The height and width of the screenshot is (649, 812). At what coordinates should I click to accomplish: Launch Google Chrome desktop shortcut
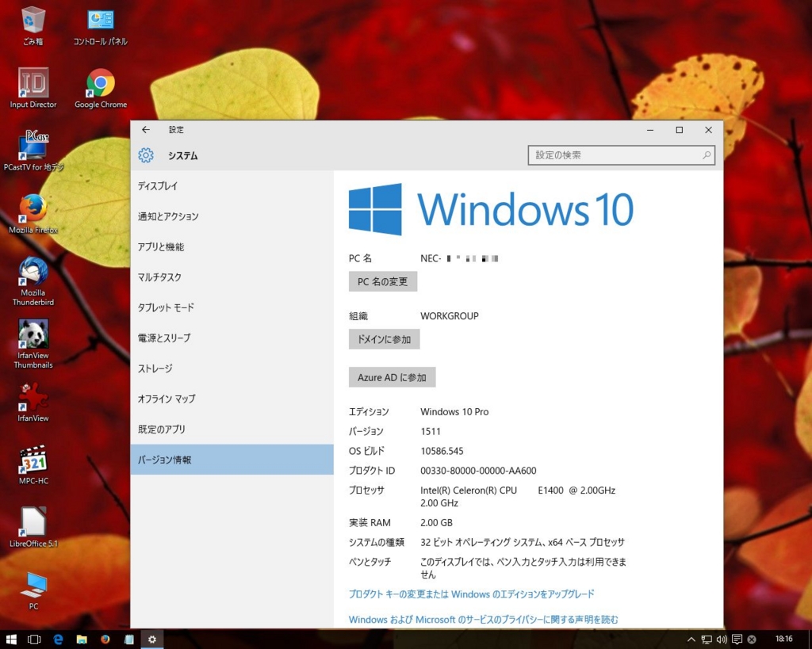coord(101,88)
